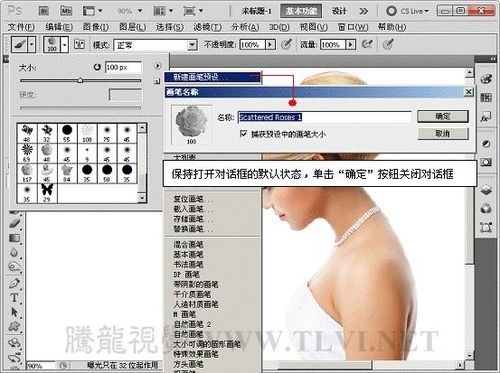Select the Custom Shape tool
Screen dimensions: 500x373
click(x=14, y=326)
